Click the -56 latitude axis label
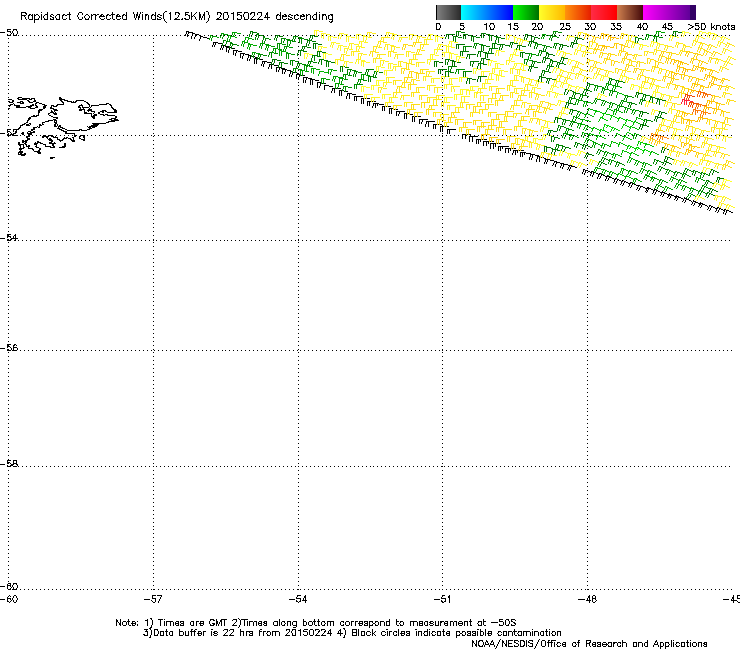Image resolution: width=740 pixels, height=650 pixels. [x=9, y=347]
